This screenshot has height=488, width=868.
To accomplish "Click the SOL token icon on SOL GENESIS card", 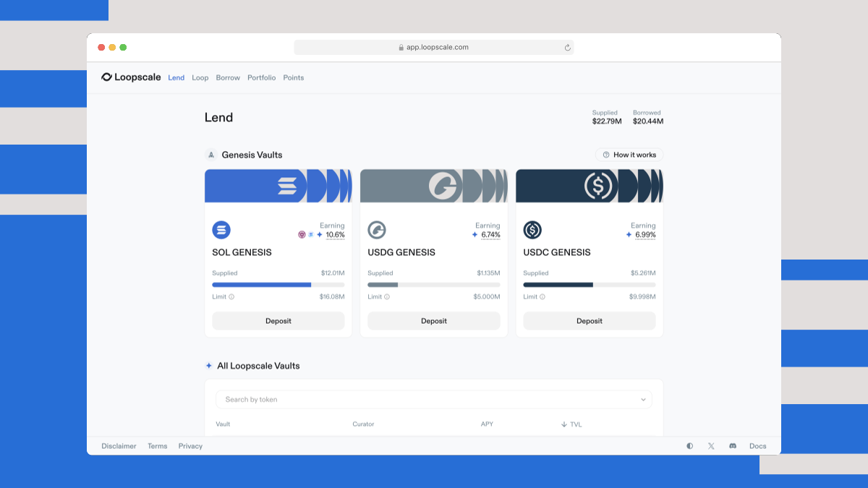I will pos(221,231).
